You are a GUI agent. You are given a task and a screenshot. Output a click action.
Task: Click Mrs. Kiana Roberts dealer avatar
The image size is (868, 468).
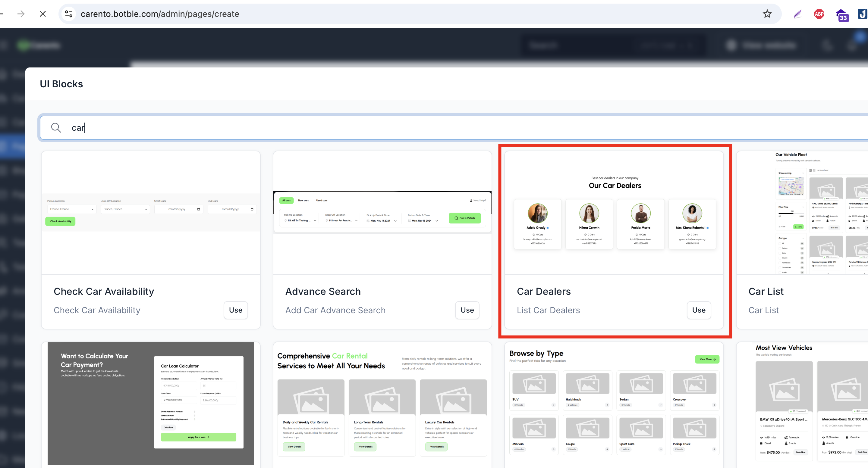coord(692,213)
